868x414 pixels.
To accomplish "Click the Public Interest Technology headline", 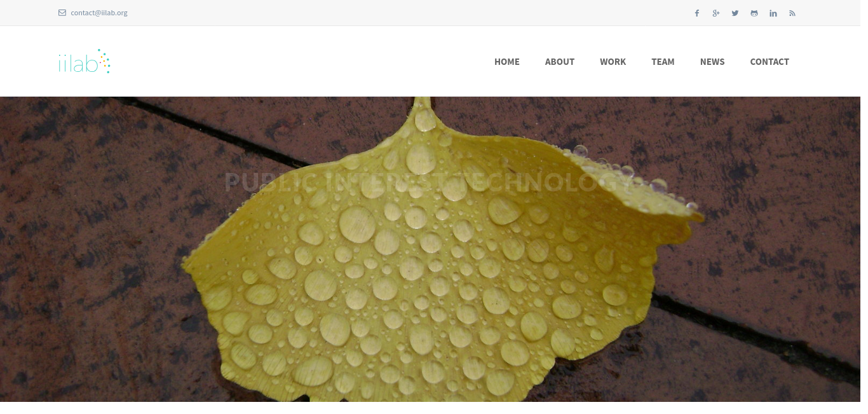I will (x=430, y=183).
